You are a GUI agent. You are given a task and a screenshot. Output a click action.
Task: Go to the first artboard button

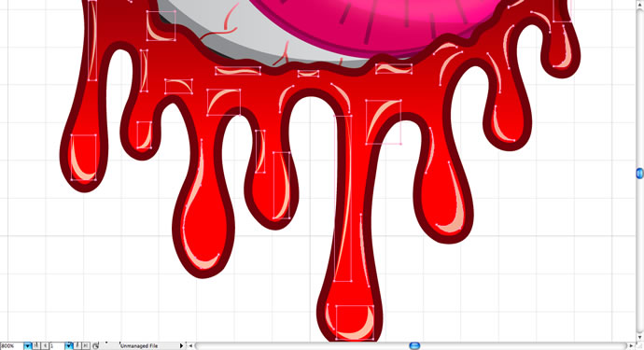(x=36, y=346)
